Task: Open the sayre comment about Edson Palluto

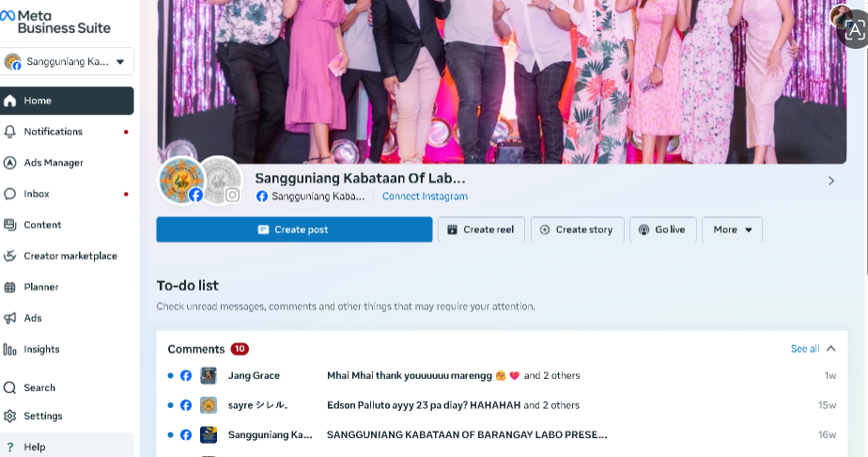Action: click(502, 405)
